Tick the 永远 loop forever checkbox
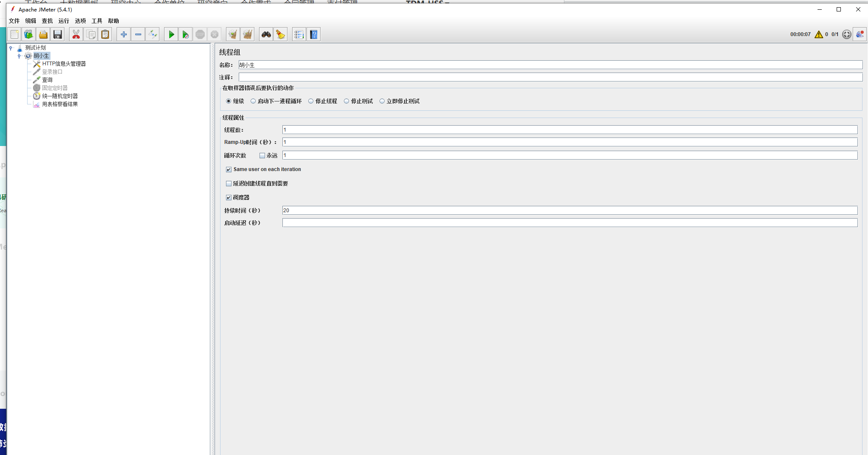868x455 pixels. coord(262,155)
